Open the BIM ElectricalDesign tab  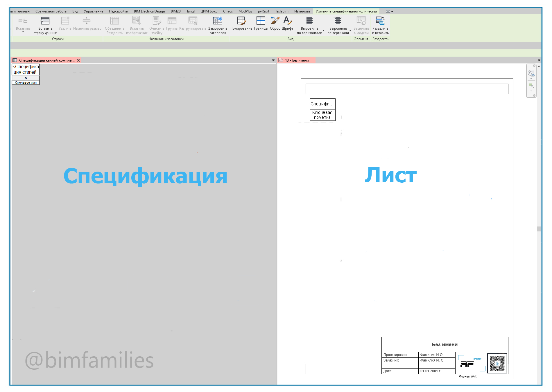[149, 11]
